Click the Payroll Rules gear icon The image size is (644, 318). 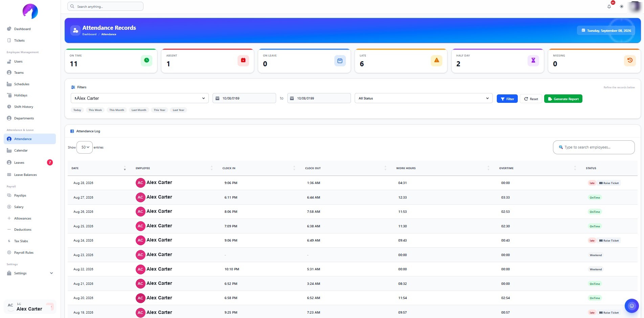[9, 252]
